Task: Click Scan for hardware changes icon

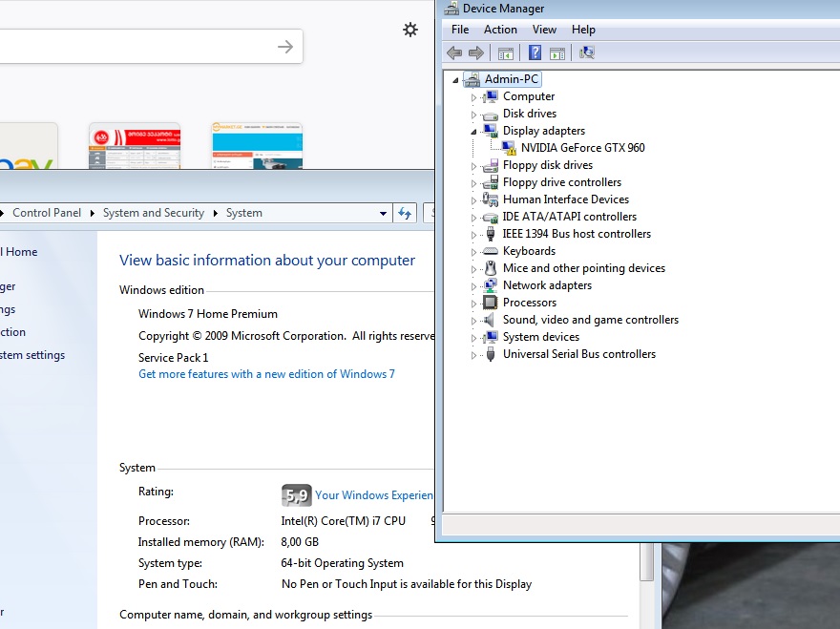Action: 587,53
